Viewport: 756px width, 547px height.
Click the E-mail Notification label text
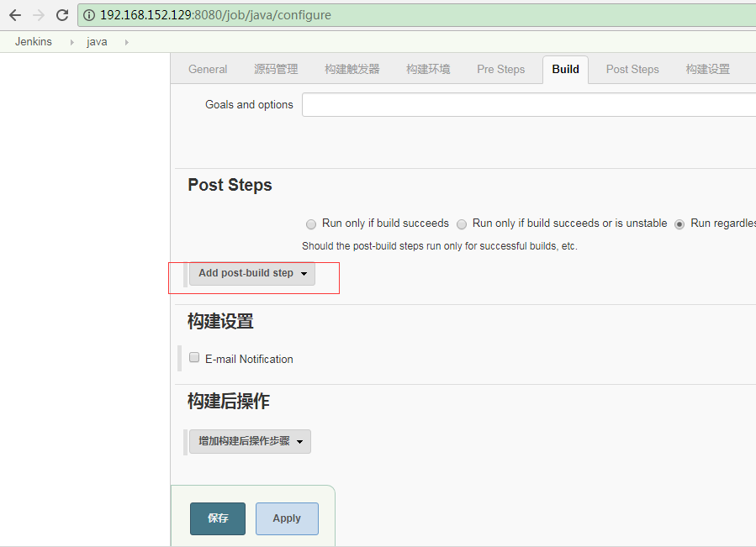coord(249,359)
